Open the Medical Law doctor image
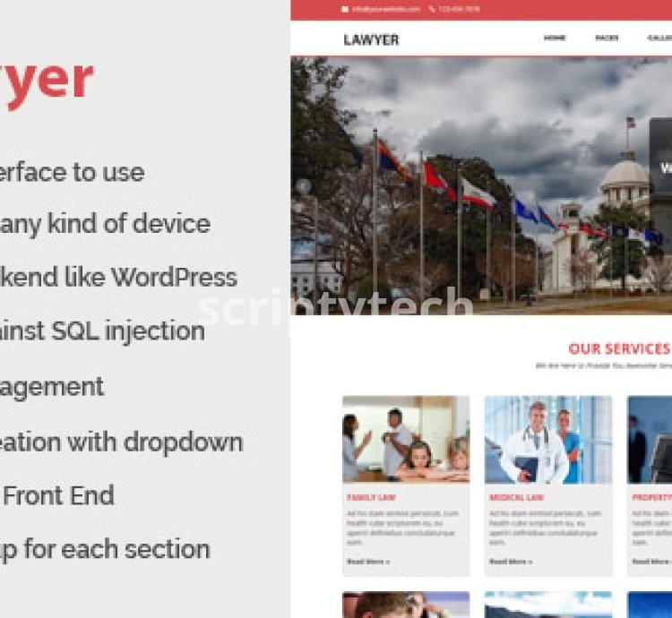672x618 pixels. point(547,439)
